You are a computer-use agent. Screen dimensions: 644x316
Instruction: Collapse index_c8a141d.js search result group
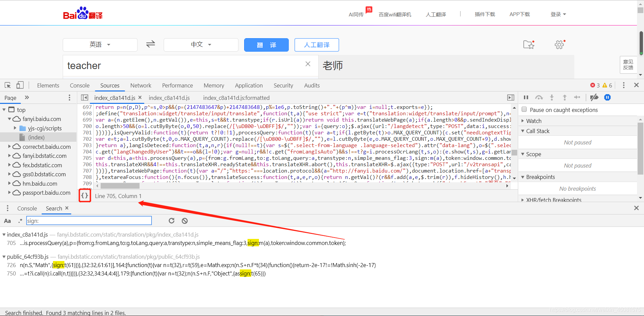4,235
